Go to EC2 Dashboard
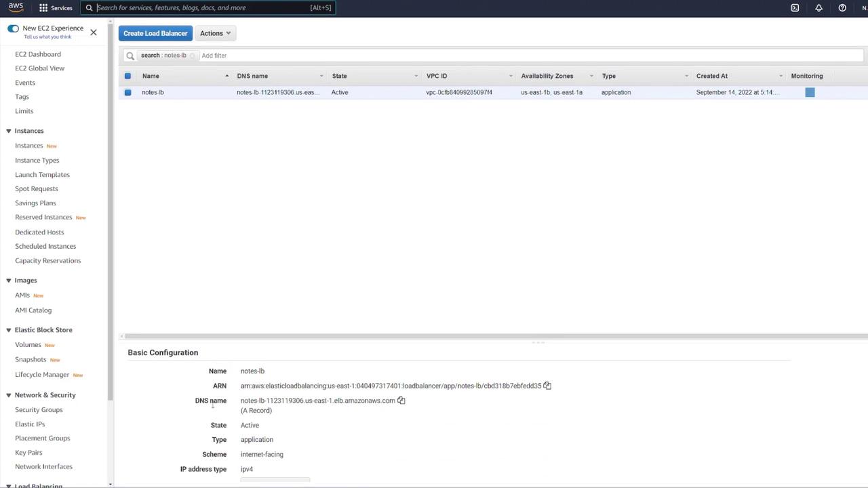Screen dimensions: 868x488 [x=38, y=54]
